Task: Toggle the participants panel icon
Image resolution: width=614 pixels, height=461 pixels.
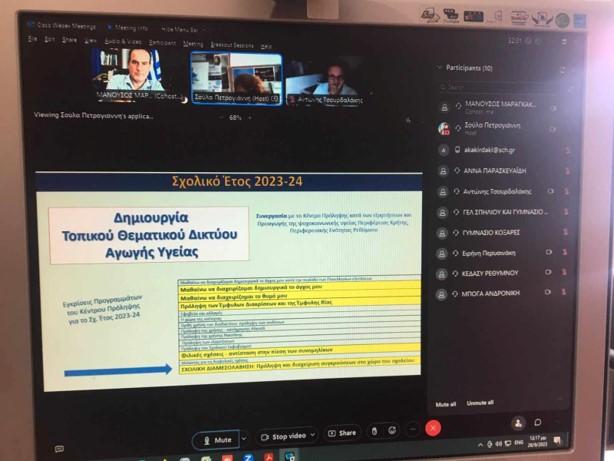Action: click(x=518, y=423)
